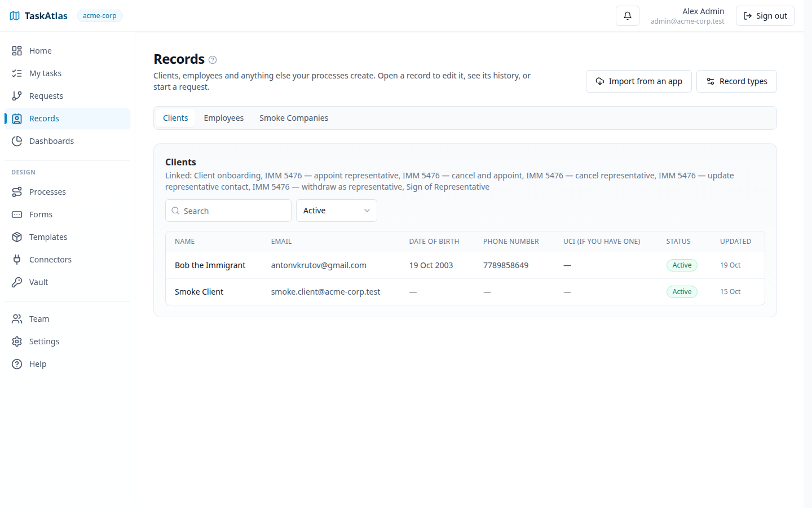Image resolution: width=812 pixels, height=508 pixels.
Task: Click the Dashboards pie chart icon
Action: [17, 141]
